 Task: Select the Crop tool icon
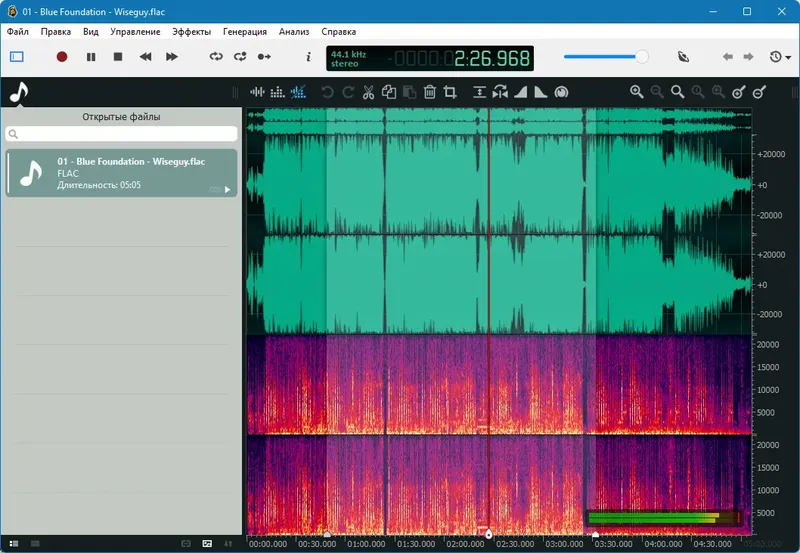point(450,92)
